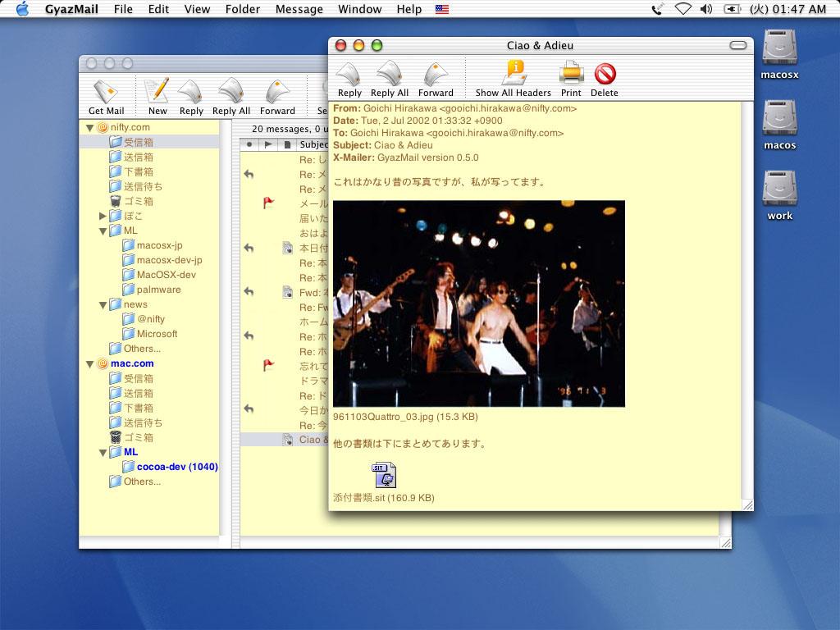Collapse the nifty.com account
The height and width of the screenshot is (630, 840).
click(x=89, y=127)
